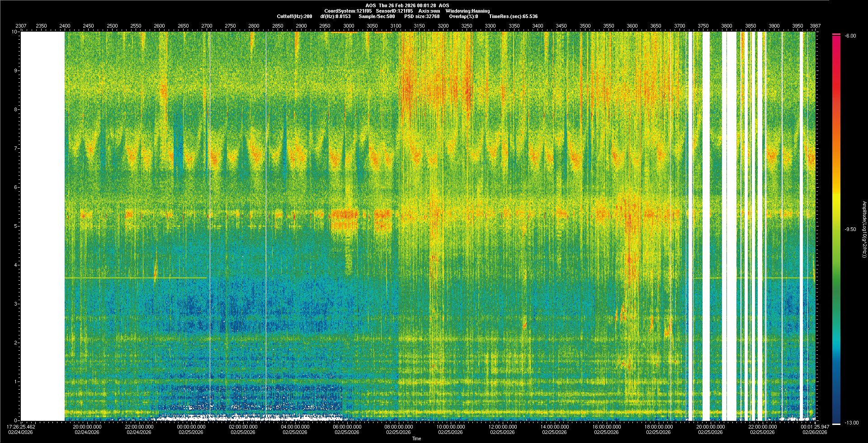Click the white marker at colorbar value -13.00

(x=836, y=424)
